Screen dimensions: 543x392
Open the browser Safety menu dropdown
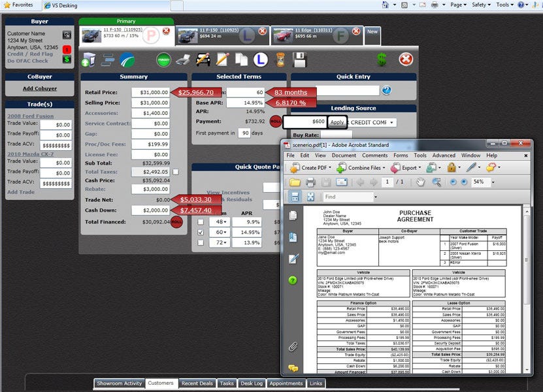pos(481,5)
